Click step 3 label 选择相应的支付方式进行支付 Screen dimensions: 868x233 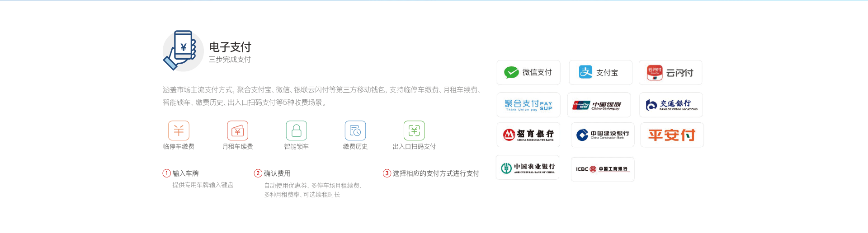point(436,173)
